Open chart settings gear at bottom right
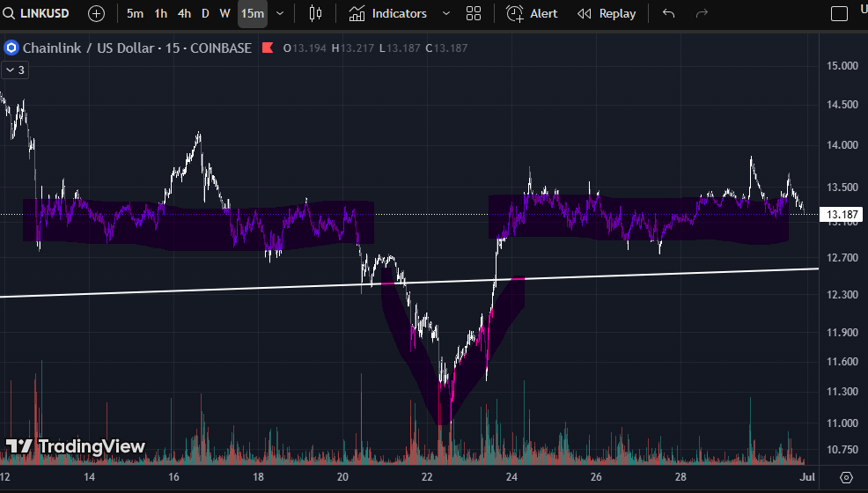This screenshot has width=868, height=493. coord(846,477)
